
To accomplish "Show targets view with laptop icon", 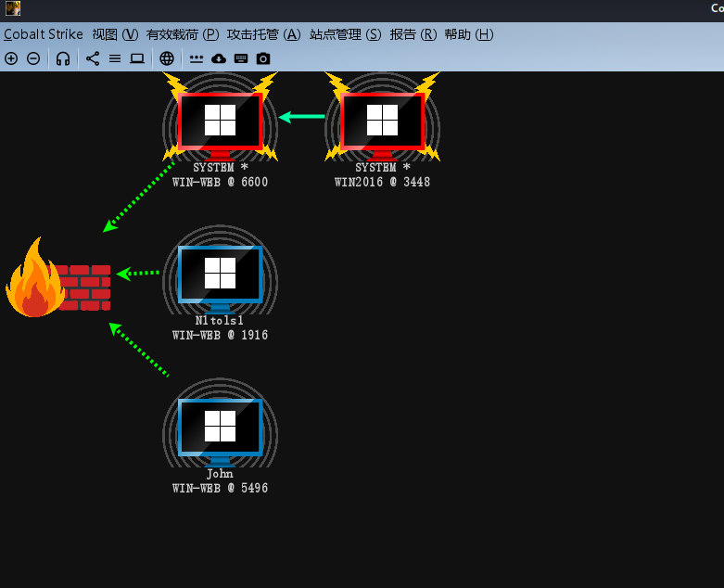I will pos(137,58).
